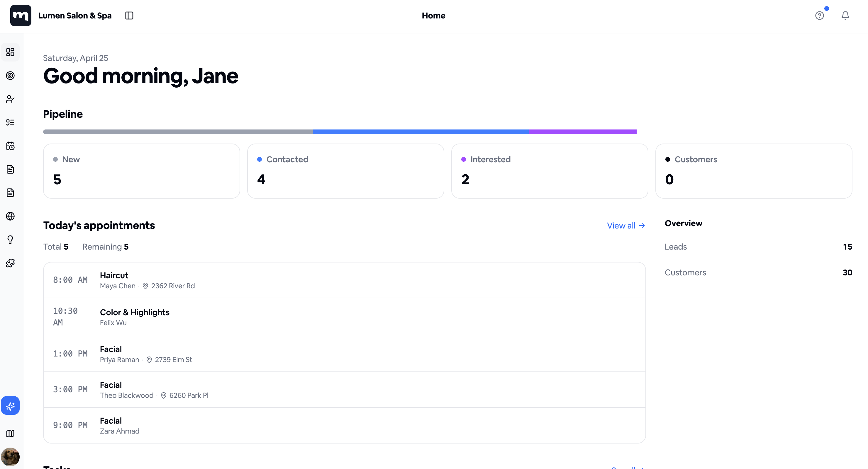This screenshot has width=868, height=469.
Task: Open the Contacted pipeline card
Action: coord(345,171)
